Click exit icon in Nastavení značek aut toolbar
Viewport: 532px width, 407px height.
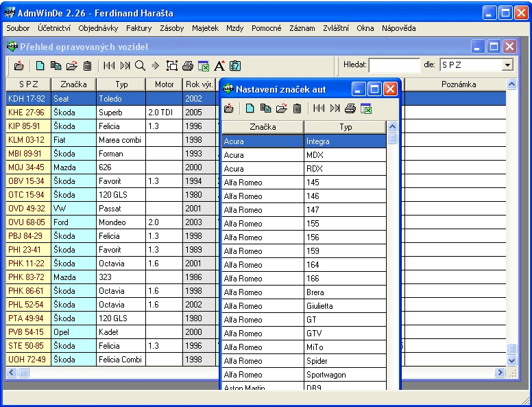[229, 108]
